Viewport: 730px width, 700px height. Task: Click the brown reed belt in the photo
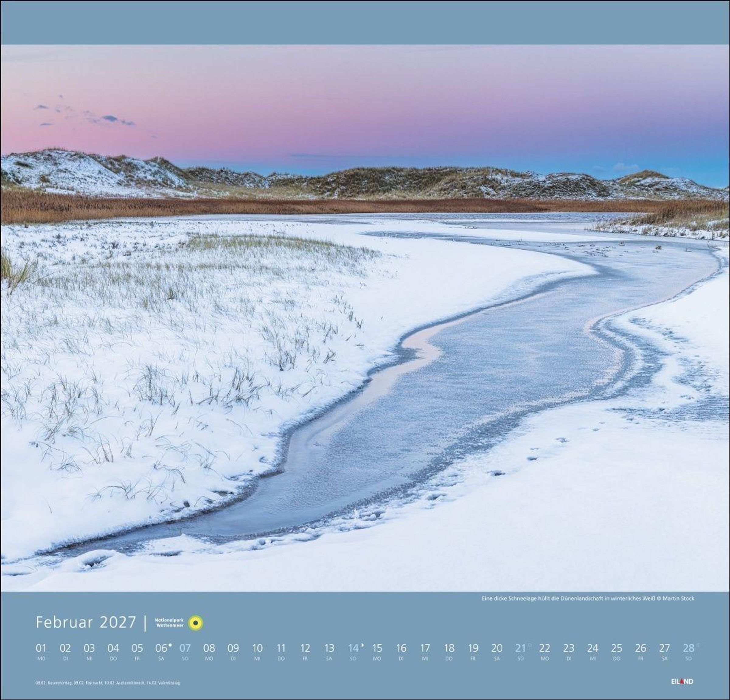(261, 207)
